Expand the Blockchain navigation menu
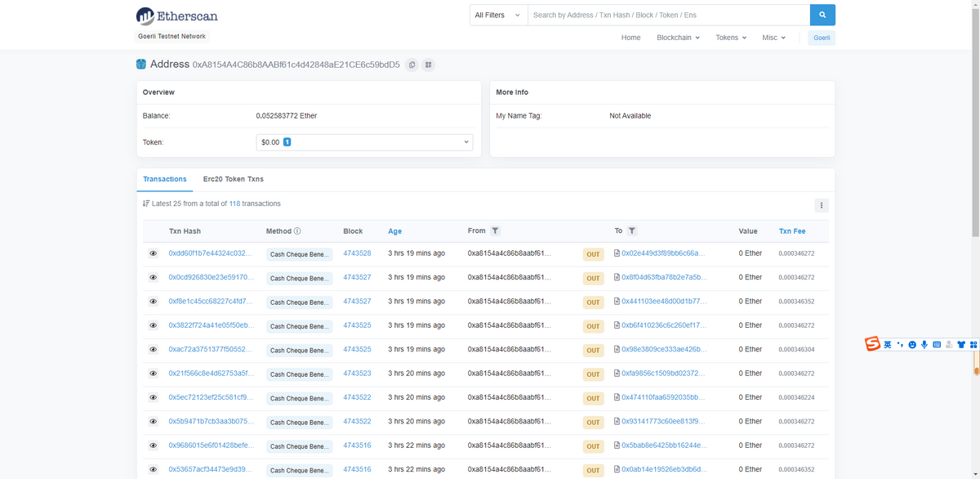 [678, 38]
